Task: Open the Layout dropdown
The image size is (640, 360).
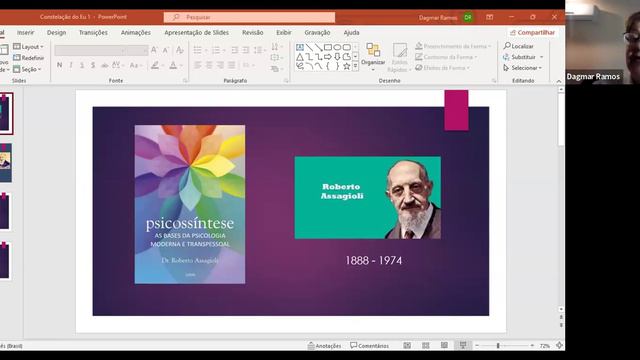Action: point(29,47)
